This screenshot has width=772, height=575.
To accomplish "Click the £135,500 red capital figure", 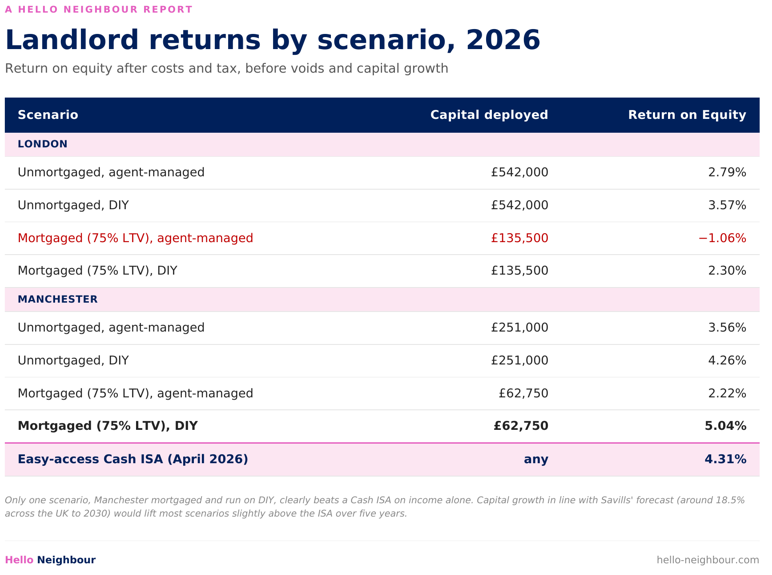I will tap(519, 238).
